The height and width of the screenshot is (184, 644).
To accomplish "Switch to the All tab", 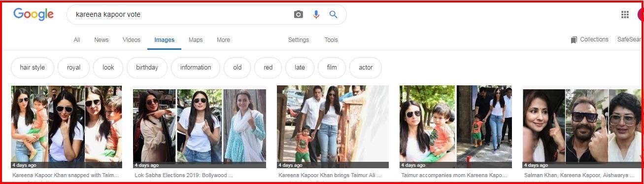I will click(77, 40).
